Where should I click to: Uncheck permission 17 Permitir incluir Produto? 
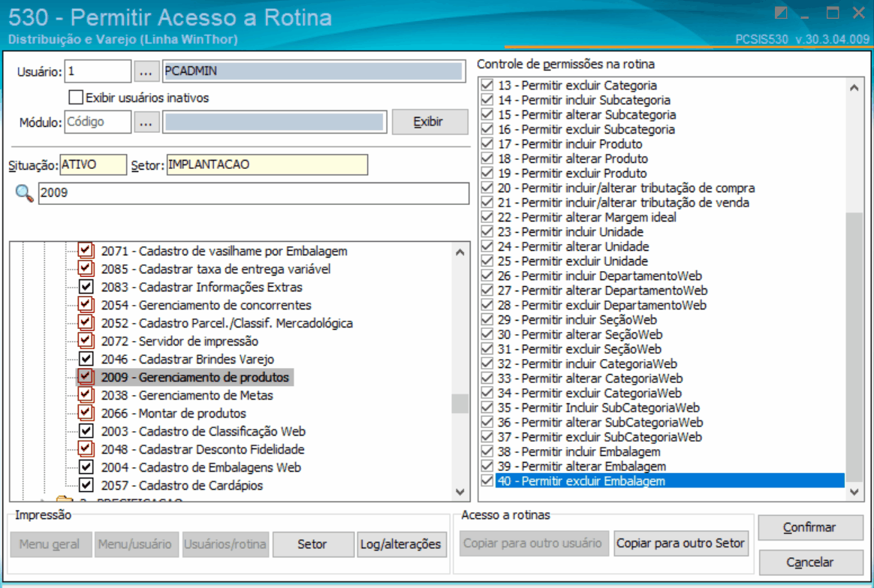[487, 143]
